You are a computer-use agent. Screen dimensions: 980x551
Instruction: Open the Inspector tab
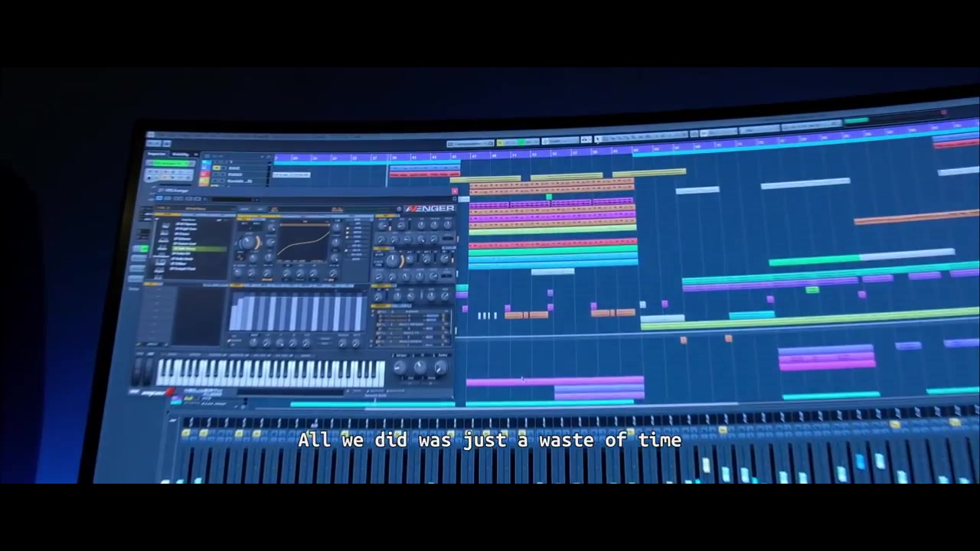pos(157,154)
